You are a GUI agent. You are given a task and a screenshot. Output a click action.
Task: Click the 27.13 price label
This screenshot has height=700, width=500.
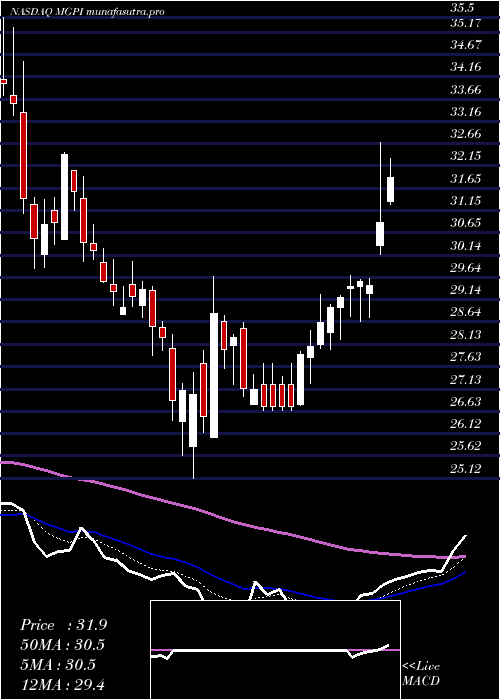click(466, 379)
